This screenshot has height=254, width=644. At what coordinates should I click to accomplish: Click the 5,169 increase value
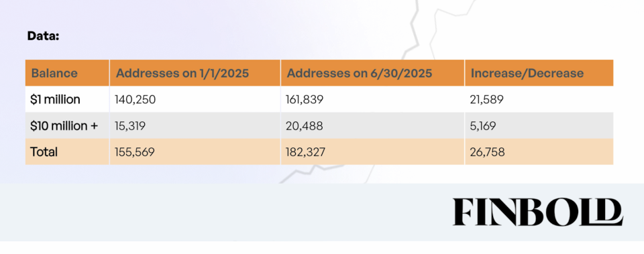[483, 125]
